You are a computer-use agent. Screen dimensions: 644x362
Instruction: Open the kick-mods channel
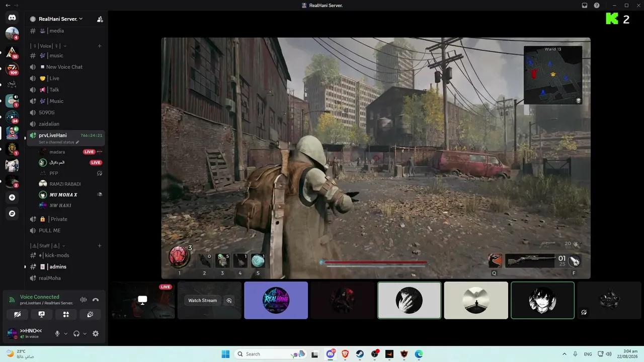[x=66, y=255]
